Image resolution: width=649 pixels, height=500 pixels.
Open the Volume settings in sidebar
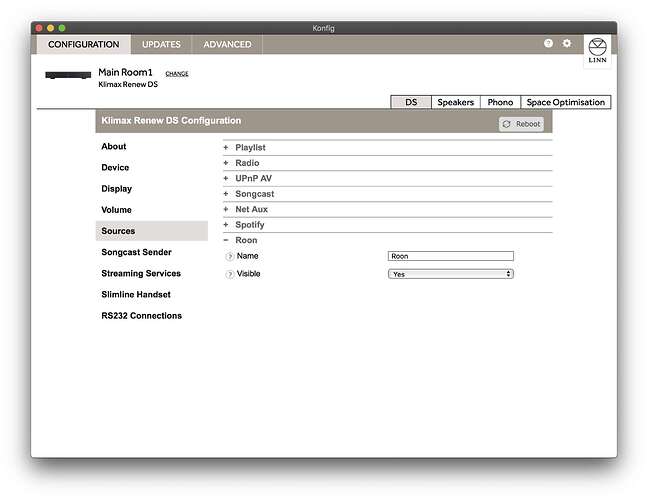pyautogui.click(x=116, y=210)
